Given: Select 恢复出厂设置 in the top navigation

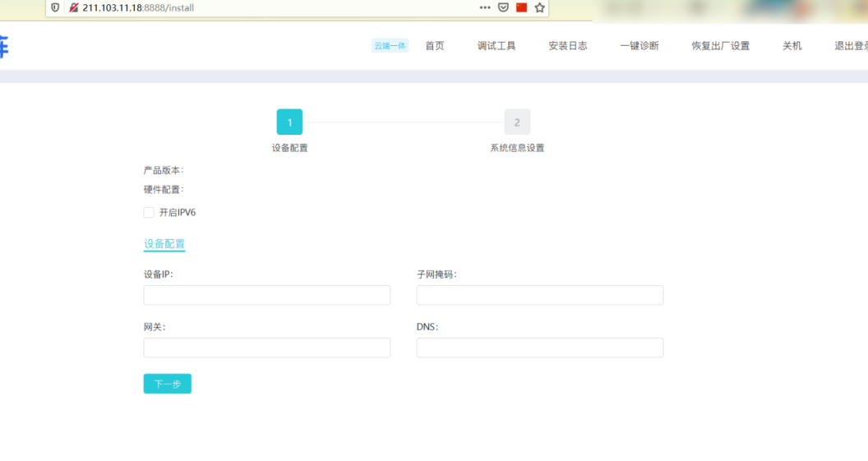Looking at the screenshot, I should 720,46.
